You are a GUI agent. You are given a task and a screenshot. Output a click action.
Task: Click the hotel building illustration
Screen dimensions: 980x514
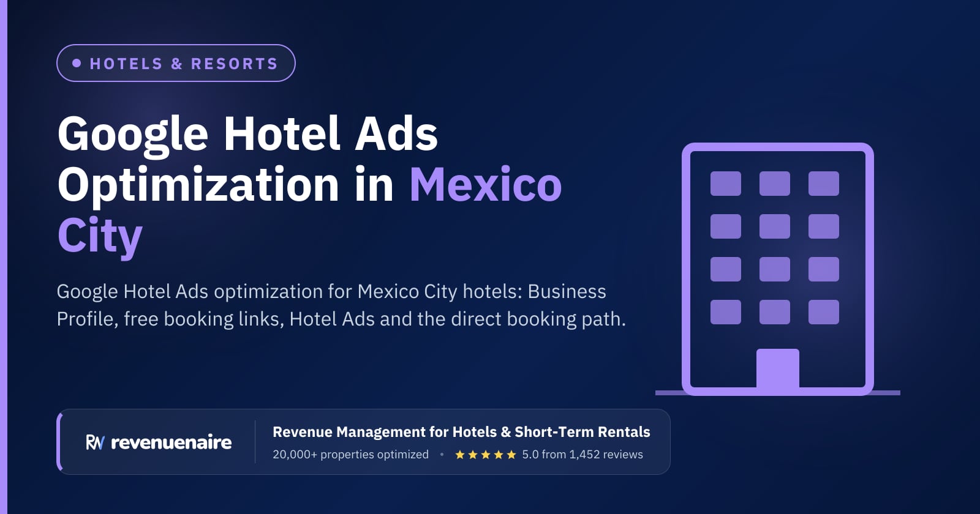tap(778, 269)
